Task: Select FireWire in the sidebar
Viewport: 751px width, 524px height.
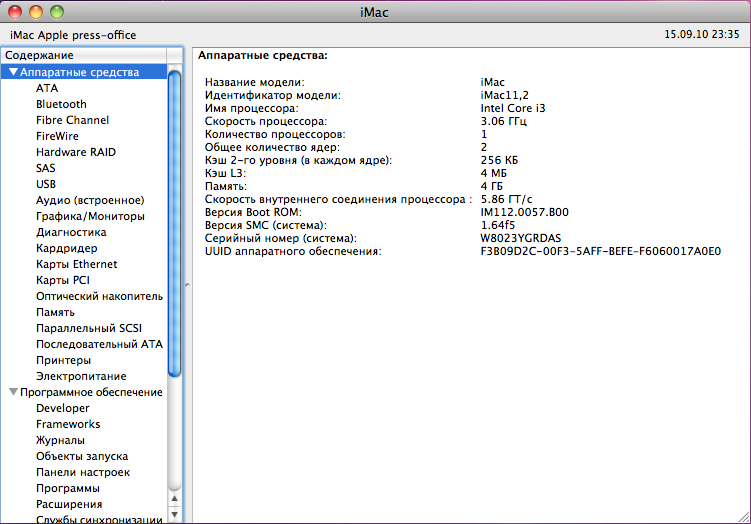Action: [57, 136]
